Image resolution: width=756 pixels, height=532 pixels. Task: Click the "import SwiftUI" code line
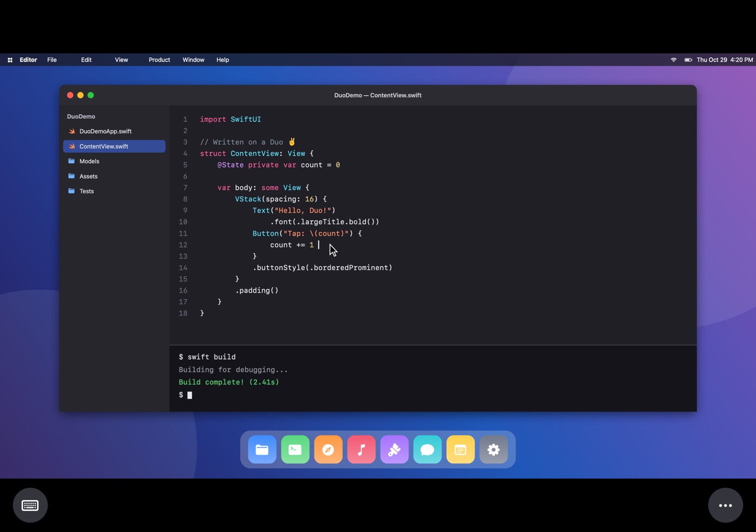231,119
